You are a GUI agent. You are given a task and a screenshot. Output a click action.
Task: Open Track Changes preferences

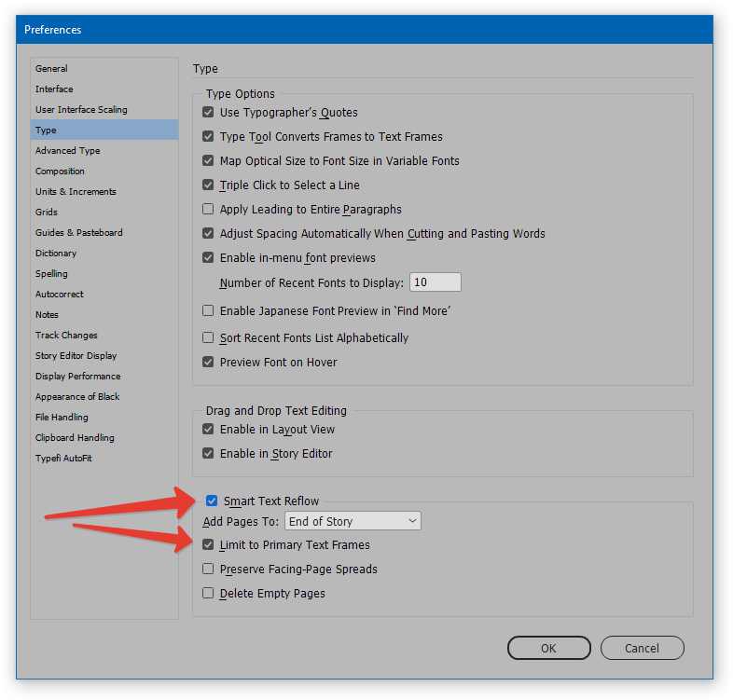click(x=104, y=336)
